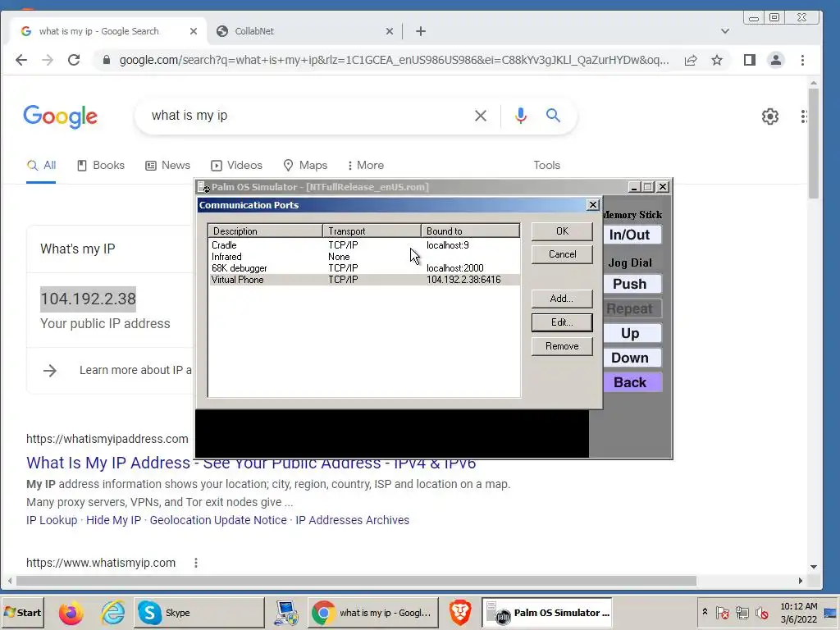The image size is (840, 630).
Task: Launch Internet Explorer from taskbar
Action: (112, 612)
